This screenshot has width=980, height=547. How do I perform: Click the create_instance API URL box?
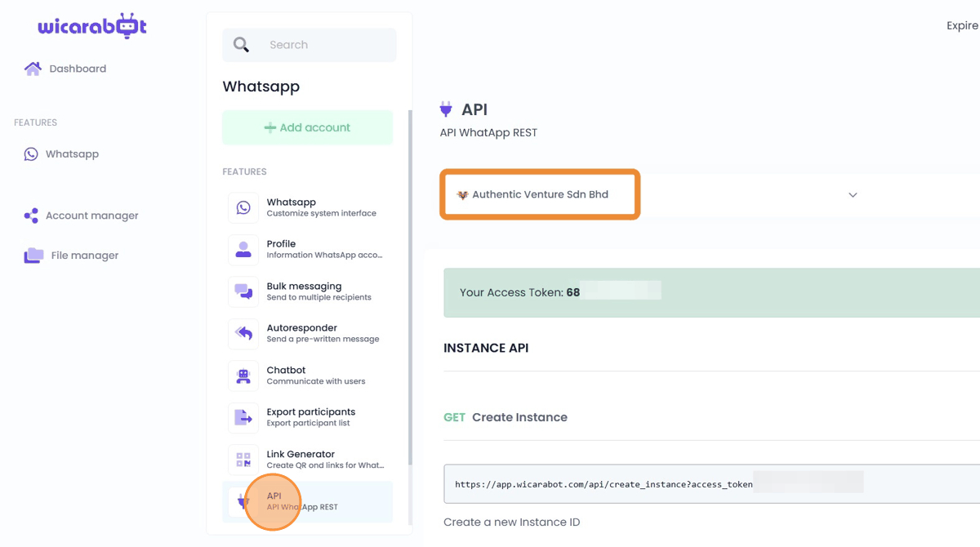point(711,484)
